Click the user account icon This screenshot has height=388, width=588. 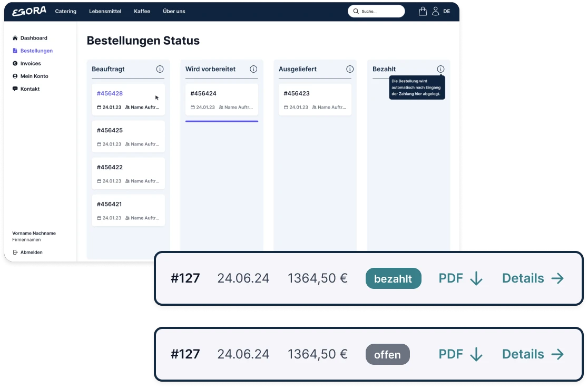coord(435,11)
